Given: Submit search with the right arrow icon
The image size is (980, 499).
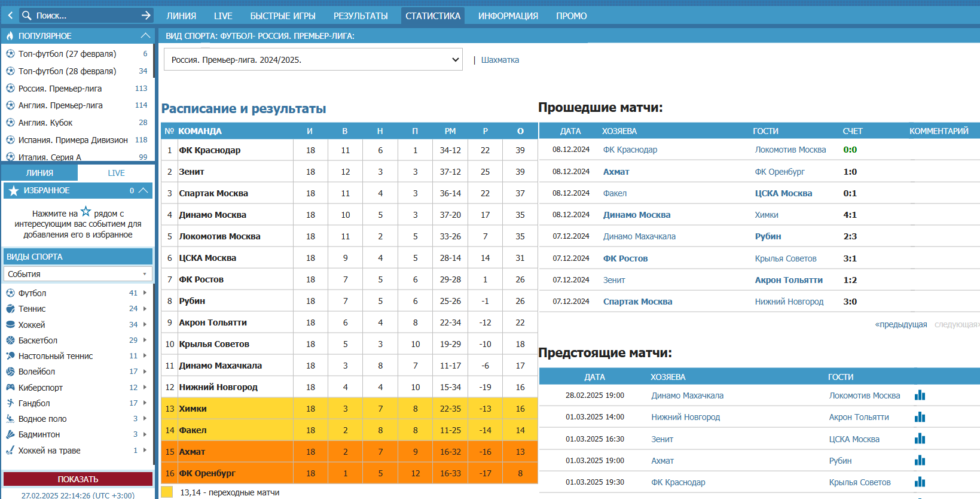Looking at the screenshot, I should [x=146, y=16].
